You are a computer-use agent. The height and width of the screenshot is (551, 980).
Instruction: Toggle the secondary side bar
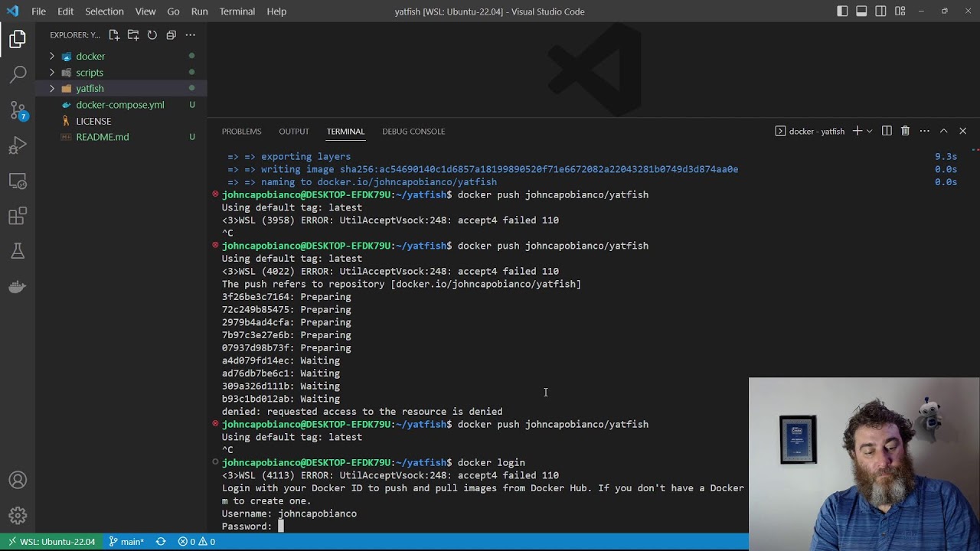pyautogui.click(x=880, y=11)
